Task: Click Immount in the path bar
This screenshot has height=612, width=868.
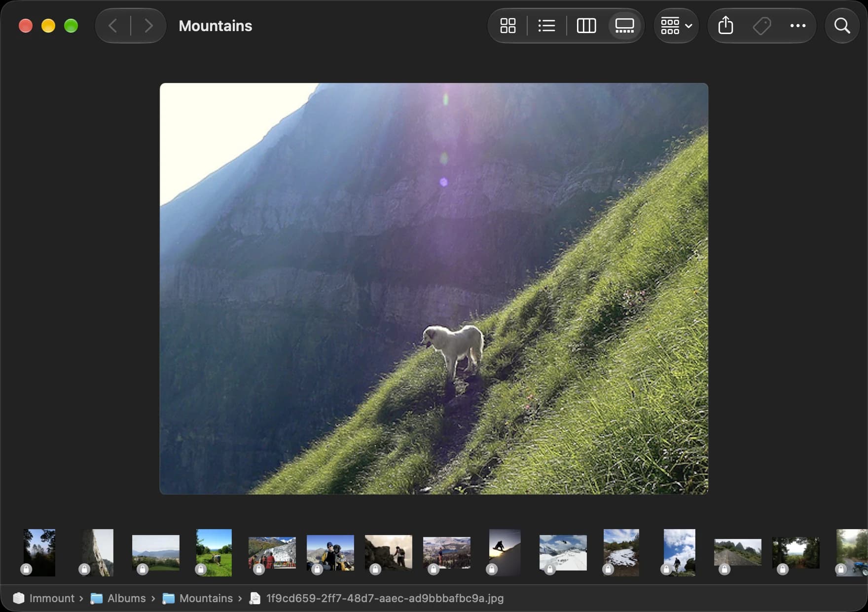Action: [44, 598]
